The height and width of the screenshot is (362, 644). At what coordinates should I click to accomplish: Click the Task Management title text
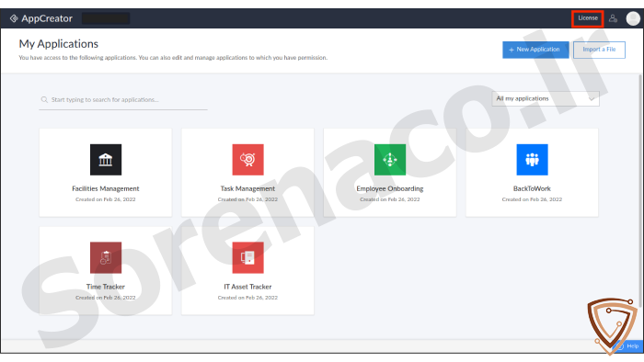[x=247, y=188]
